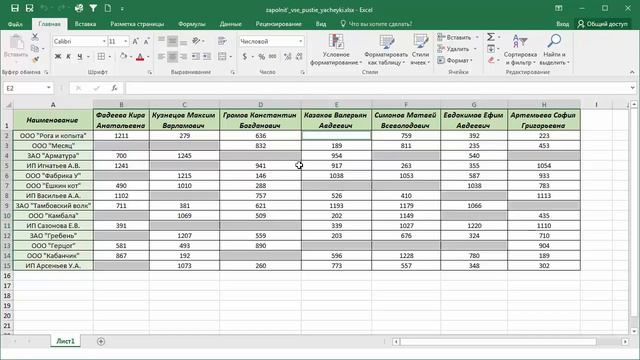
Task: Click the Вход sign-in link
Action: pyautogui.click(x=562, y=24)
